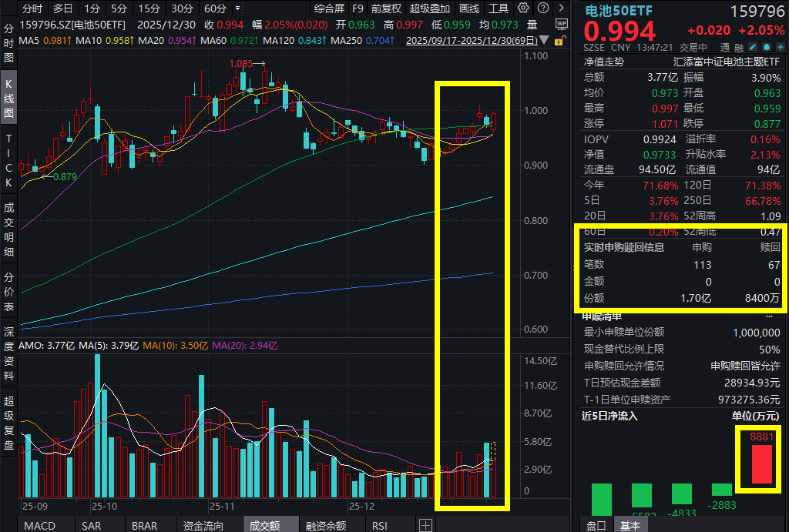Toggle 前复权 price adjustment mode
Screen dimensions: 789x532
click(x=385, y=9)
